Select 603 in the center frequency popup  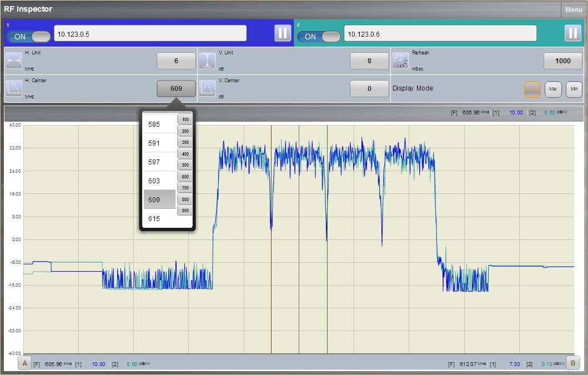[x=157, y=180]
